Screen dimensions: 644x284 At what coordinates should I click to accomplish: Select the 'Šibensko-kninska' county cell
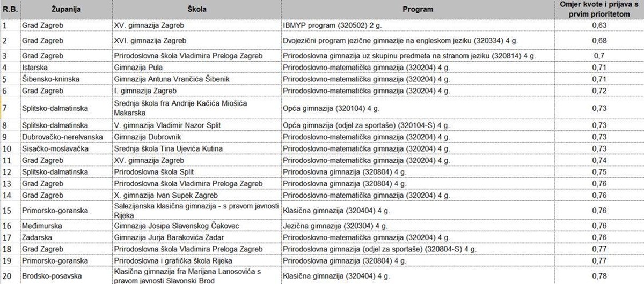tap(50, 79)
